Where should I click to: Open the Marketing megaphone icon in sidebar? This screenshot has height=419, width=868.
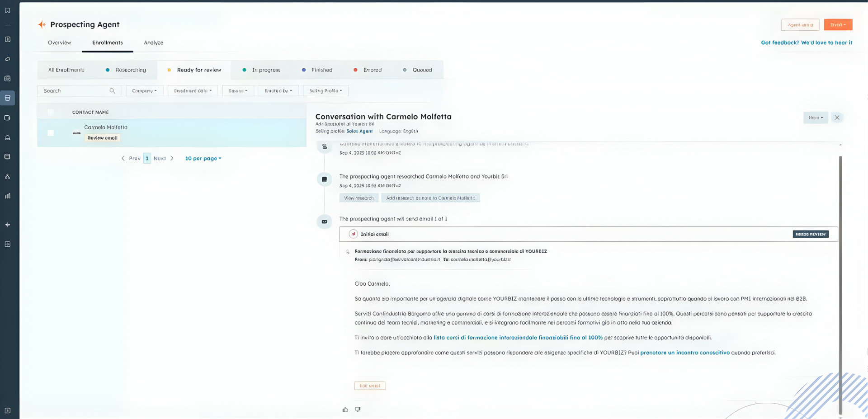pyautogui.click(x=7, y=59)
